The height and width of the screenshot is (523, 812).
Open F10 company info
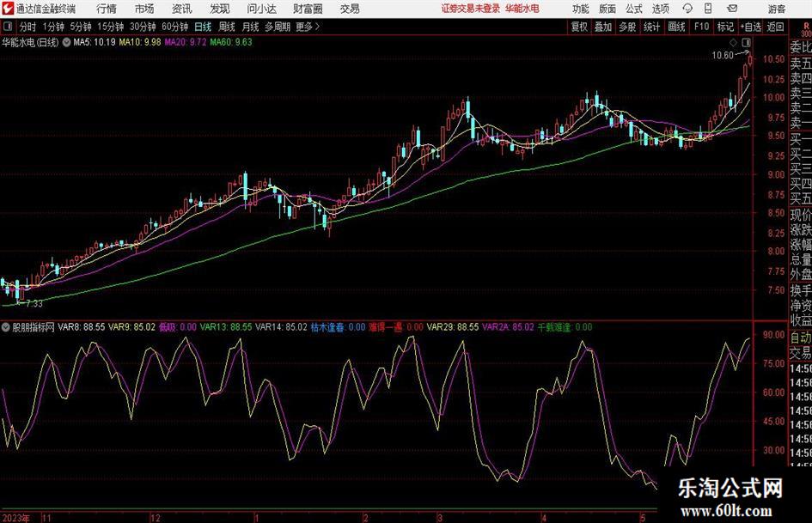tap(702, 27)
